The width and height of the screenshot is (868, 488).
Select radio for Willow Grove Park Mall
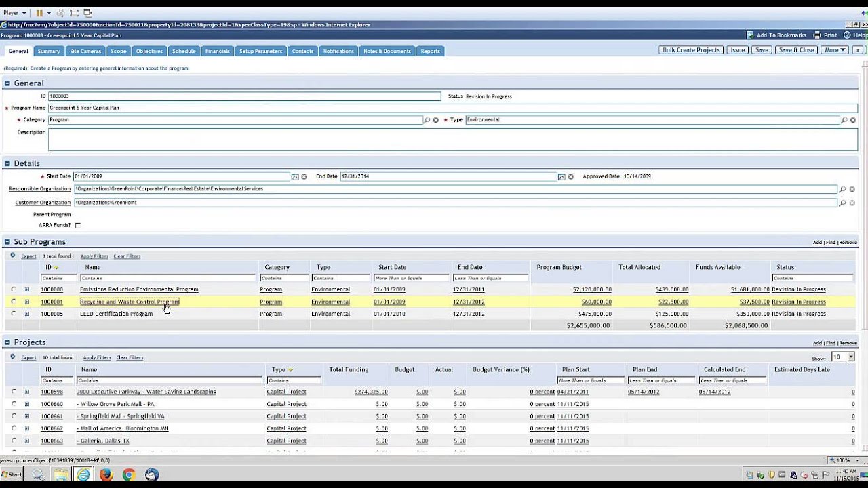pyautogui.click(x=14, y=404)
